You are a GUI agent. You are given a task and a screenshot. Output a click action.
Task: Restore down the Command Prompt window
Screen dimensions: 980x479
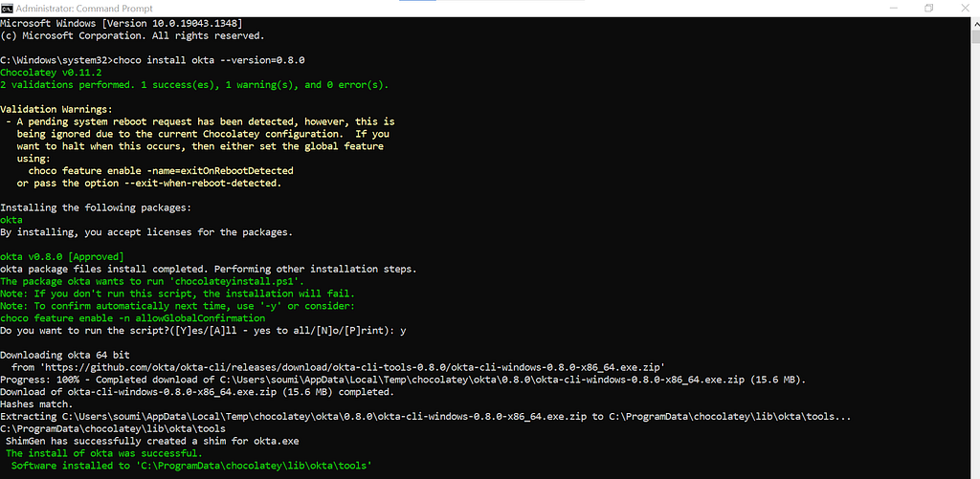coord(928,8)
